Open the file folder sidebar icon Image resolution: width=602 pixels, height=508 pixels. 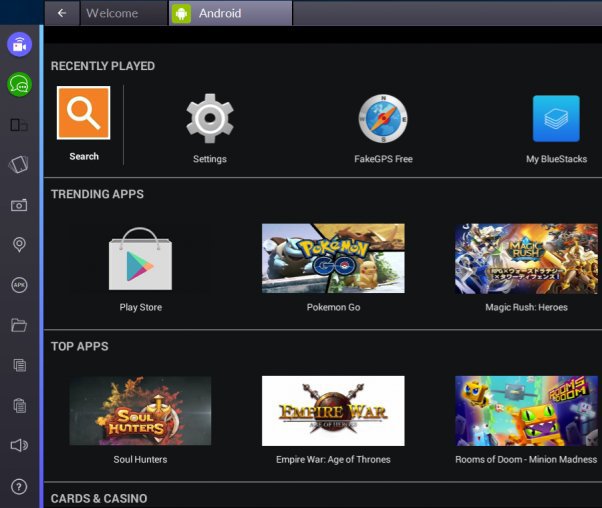click(19, 325)
